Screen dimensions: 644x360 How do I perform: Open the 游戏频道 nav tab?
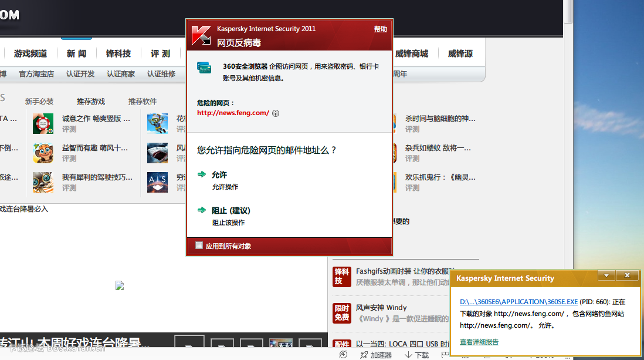pos(30,53)
